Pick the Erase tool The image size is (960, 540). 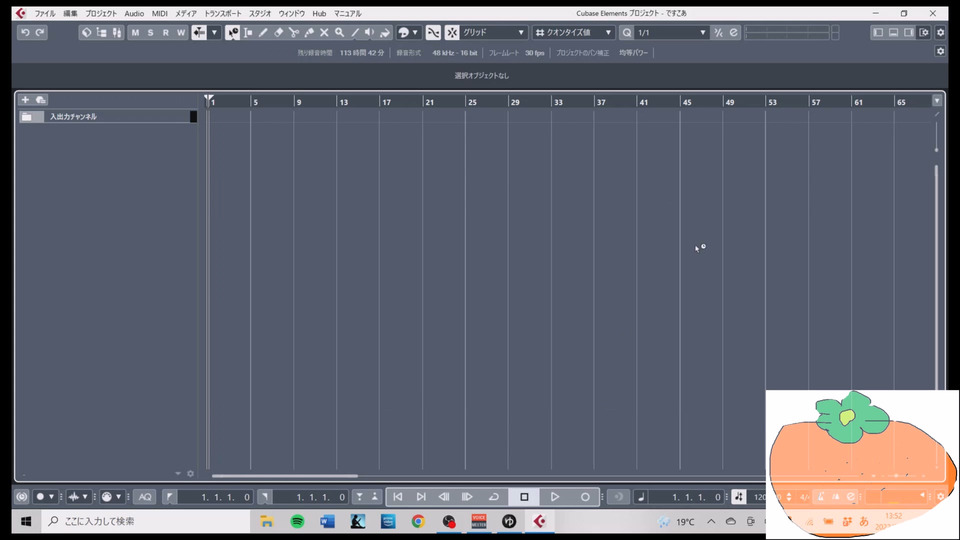click(279, 32)
